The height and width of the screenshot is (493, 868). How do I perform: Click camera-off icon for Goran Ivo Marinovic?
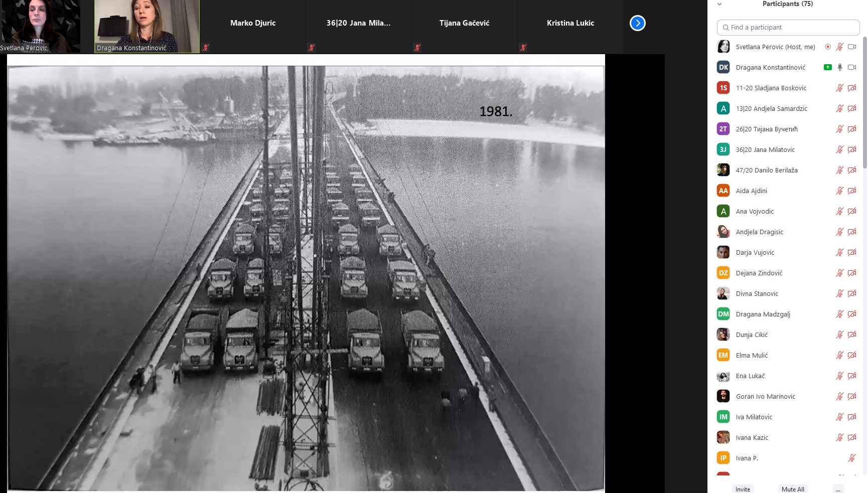(852, 396)
